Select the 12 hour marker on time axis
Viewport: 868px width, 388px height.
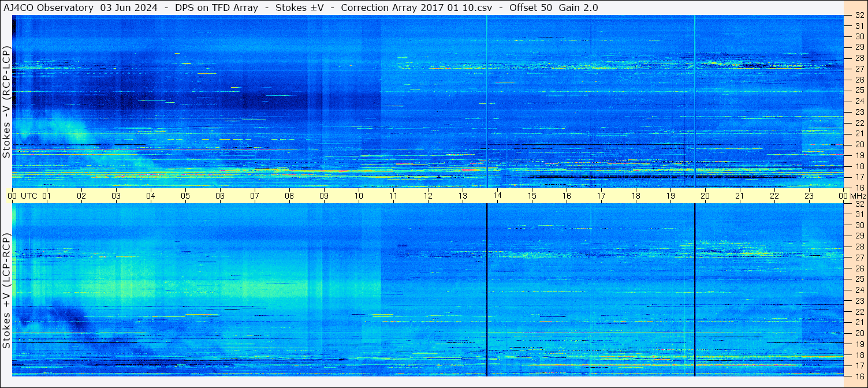428,196
